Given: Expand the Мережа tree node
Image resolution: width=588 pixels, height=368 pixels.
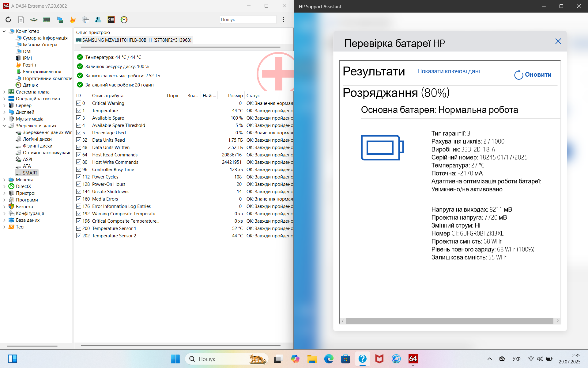Looking at the screenshot, I should (x=4, y=180).
